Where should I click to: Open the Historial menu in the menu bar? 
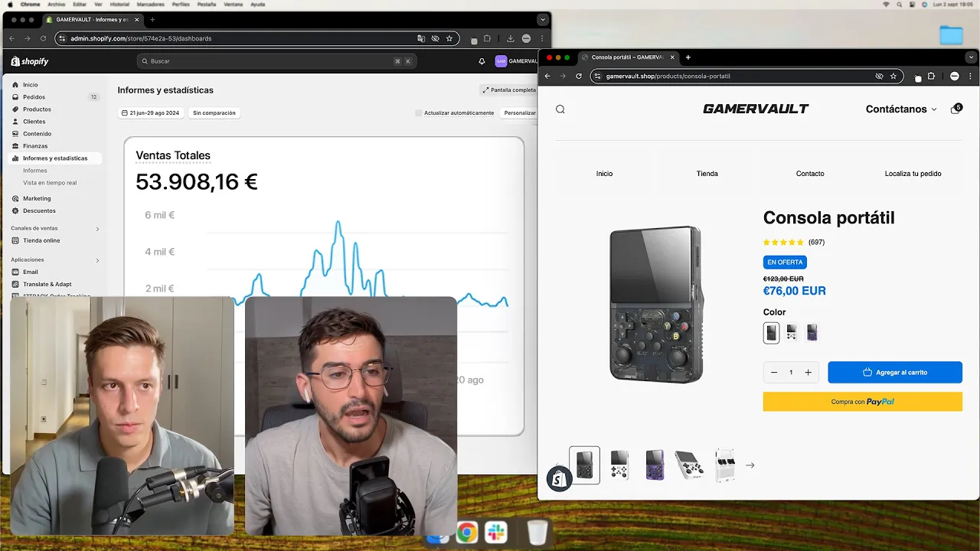point(119,5)
